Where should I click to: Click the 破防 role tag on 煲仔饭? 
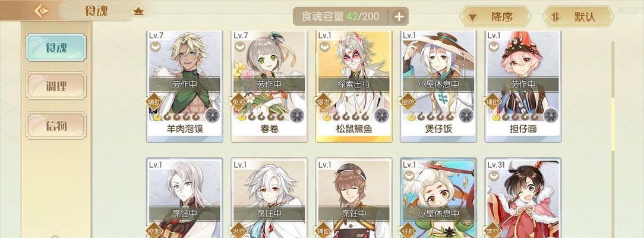click(x=406, y=101)
